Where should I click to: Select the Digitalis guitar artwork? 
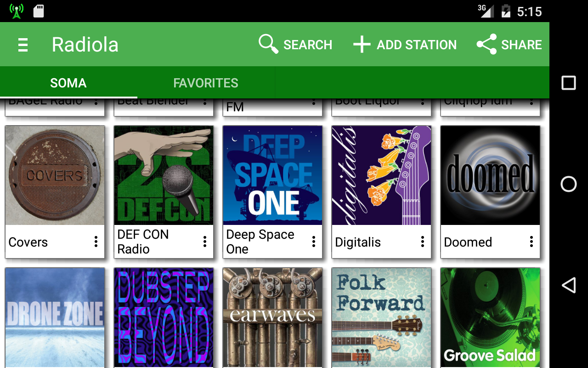(381, 175)
